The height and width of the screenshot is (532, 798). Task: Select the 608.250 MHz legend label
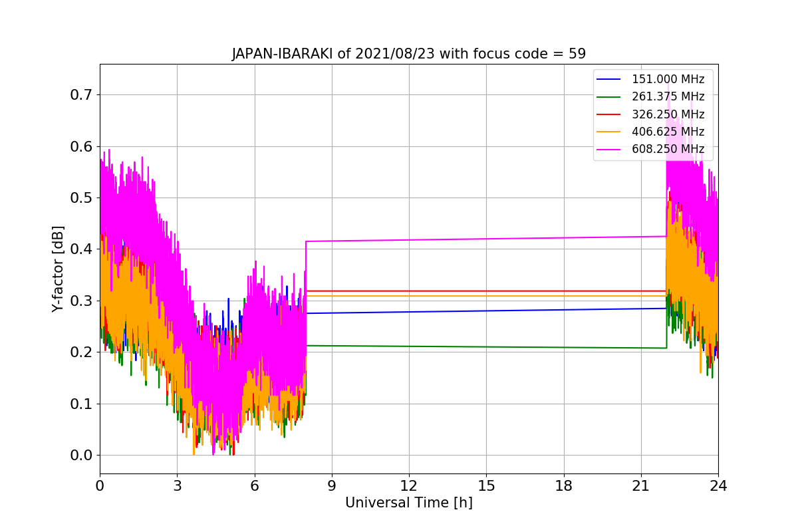coord(668,149)
